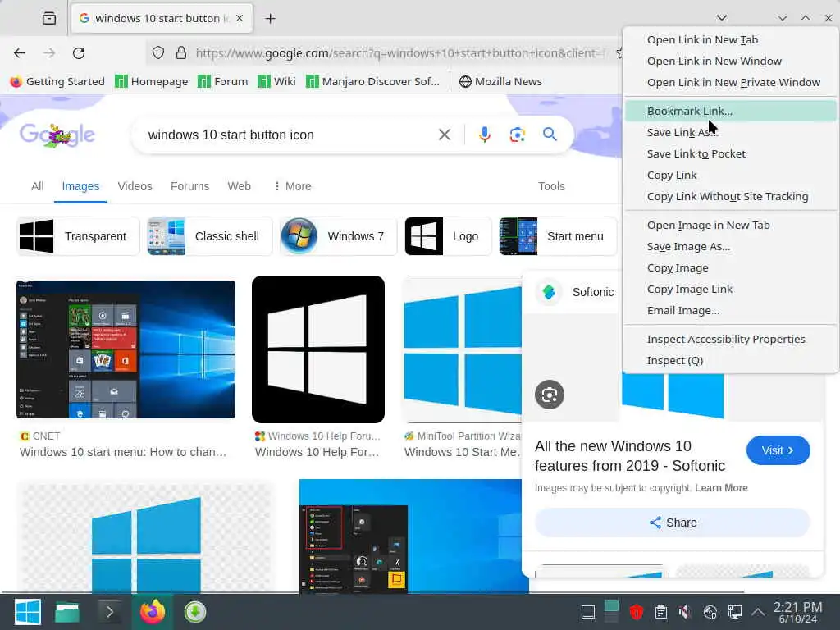Image resolution: width=840 pixels, height=630 pixels.
Task: Filter by the Start menu chip
Action: (558, 236)
